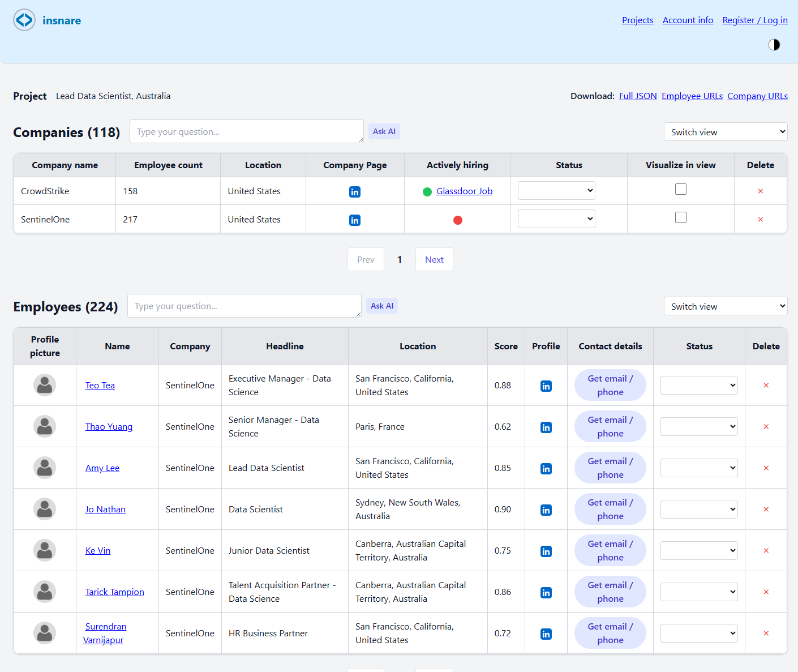The image size is (798, 672).
Task: Open Surendran Varnijapur's LinkedIn profile icon
Action: coord(546,634)
